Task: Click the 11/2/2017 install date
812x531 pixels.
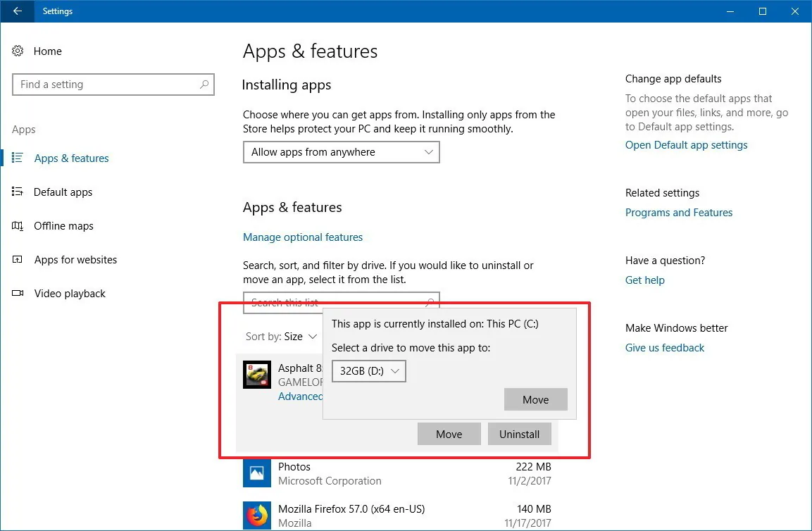Action: point(530,481)
